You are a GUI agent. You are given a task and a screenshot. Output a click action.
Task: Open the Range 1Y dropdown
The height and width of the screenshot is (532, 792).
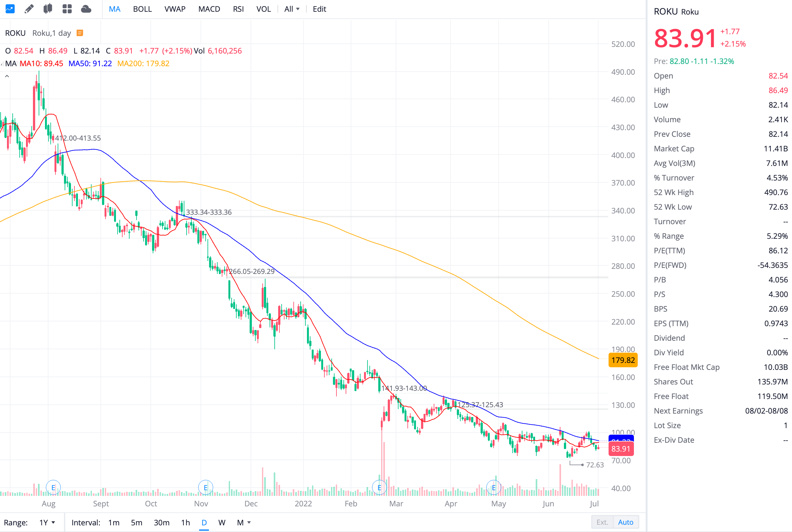coord(47,522)
